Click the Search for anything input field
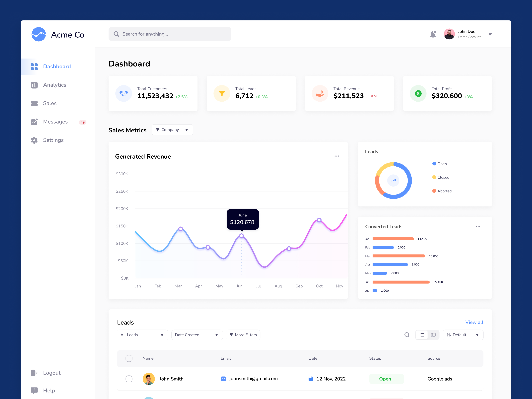532x399 pixels. point(170,34)
